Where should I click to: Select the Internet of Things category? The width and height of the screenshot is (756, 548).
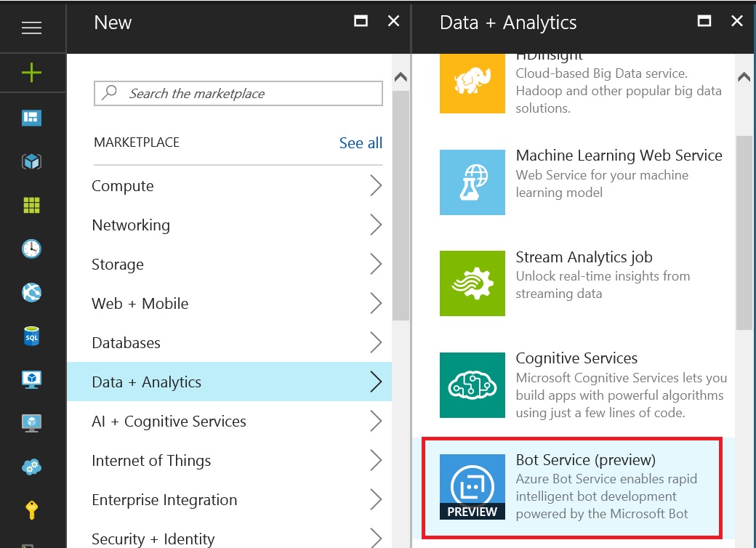pyautogui.click(x=230, y=460)
